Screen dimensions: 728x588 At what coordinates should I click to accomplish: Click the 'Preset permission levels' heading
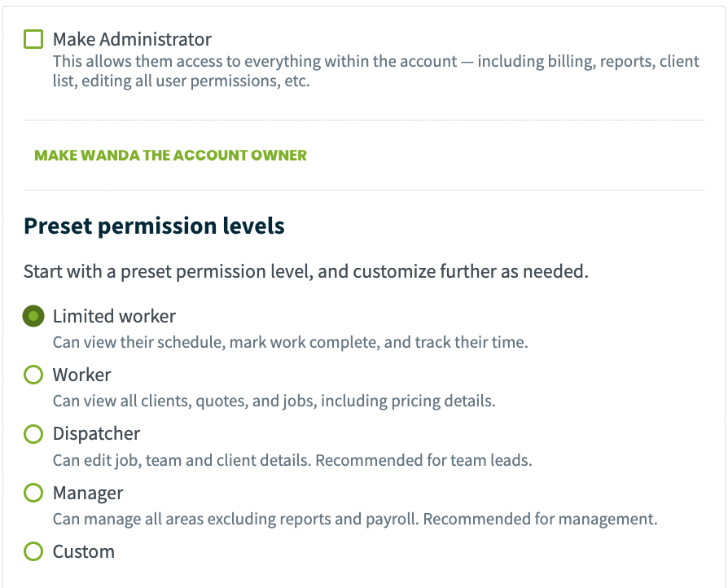pyautogui.click(x=154, y=226)
